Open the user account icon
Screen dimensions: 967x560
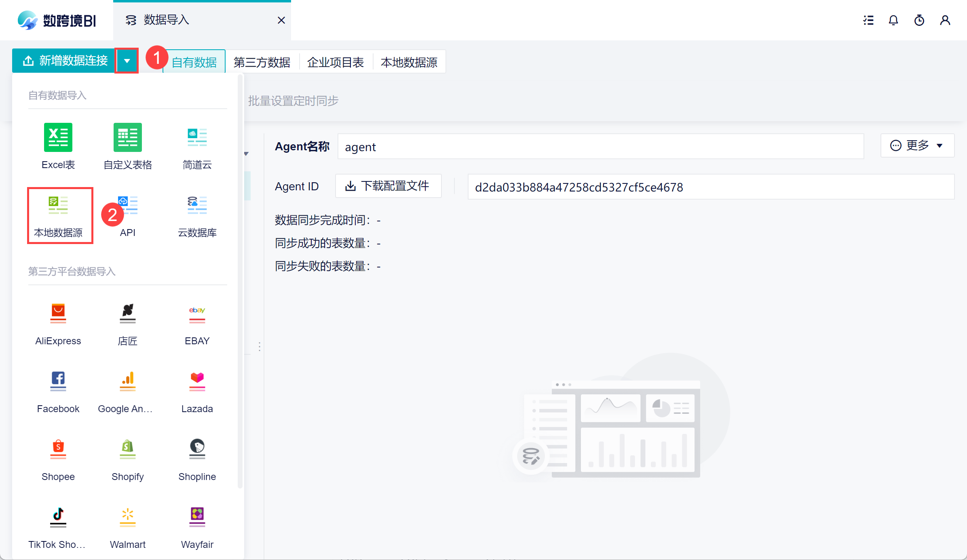coord(945,20)
